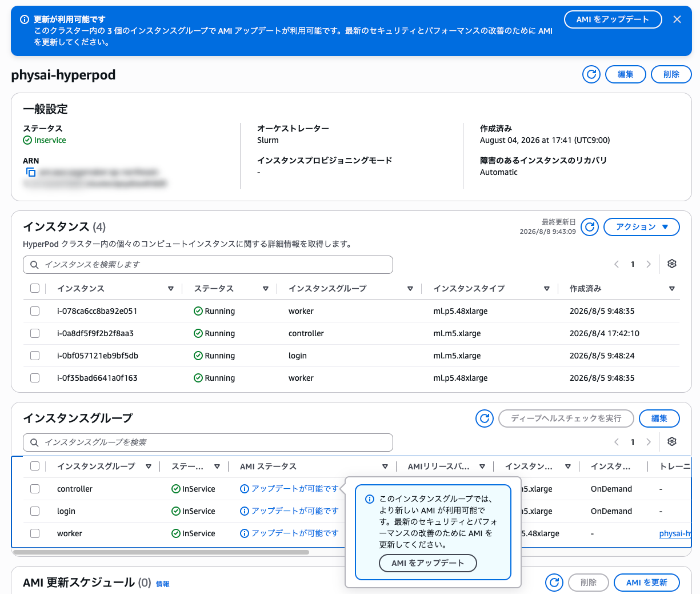Viewport: 700px width, 594px height.
Task: Select all instances with the header checkbox
Action: pos(35,288)
